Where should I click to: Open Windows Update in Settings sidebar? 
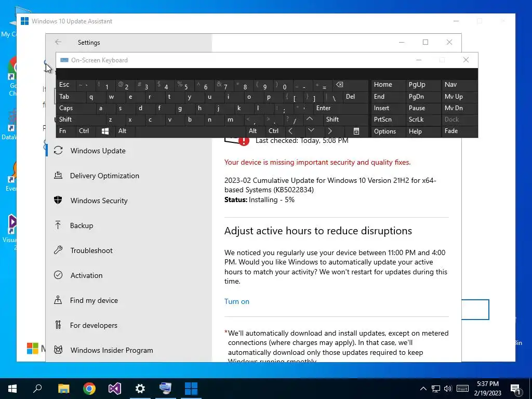pyautogui.click(x=129, y=151)
